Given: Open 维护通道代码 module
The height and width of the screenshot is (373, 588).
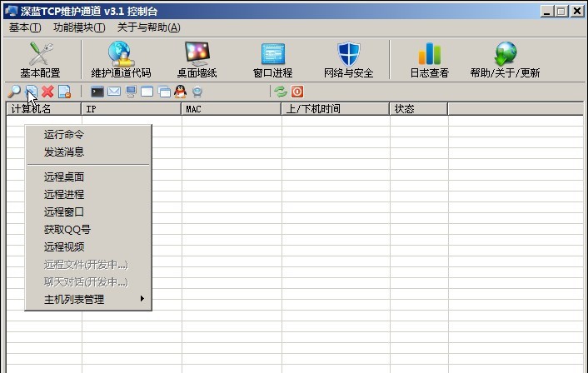Looking at the screenshot, I should [x=121, y=60].
